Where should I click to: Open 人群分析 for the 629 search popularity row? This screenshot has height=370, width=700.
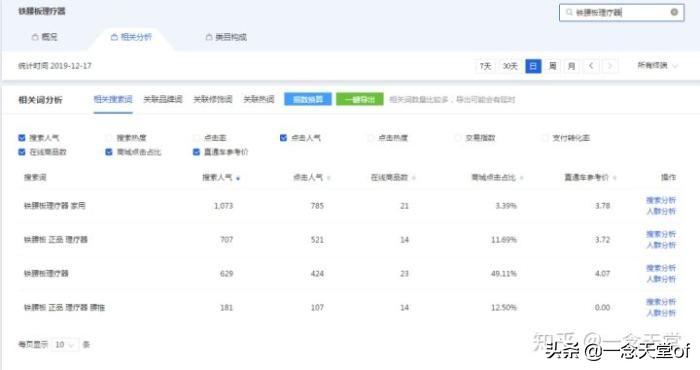coord(661,279)
